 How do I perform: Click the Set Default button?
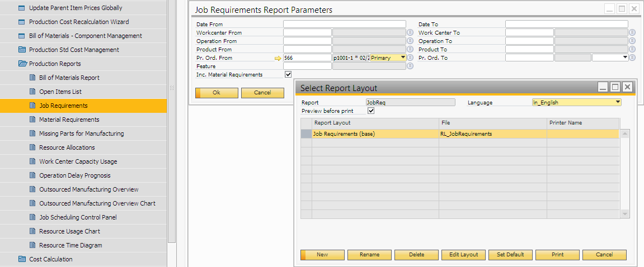(510, 255)
